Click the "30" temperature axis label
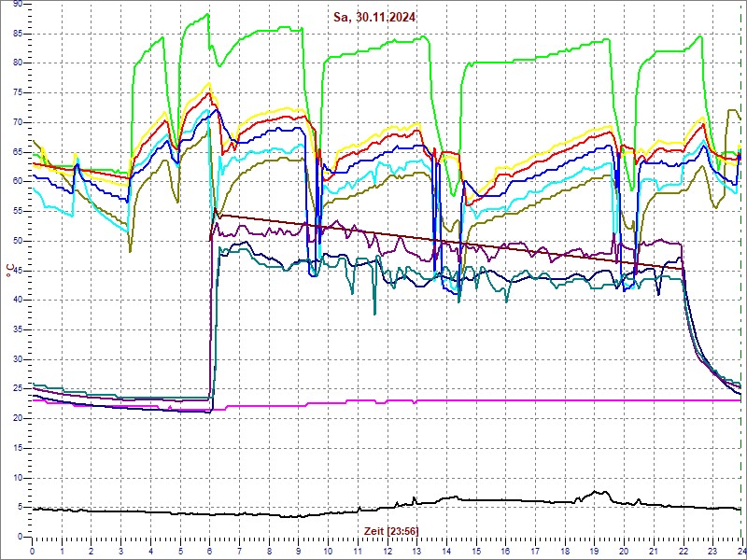Viewport: 747px width, 560px height. pos(18,359)
